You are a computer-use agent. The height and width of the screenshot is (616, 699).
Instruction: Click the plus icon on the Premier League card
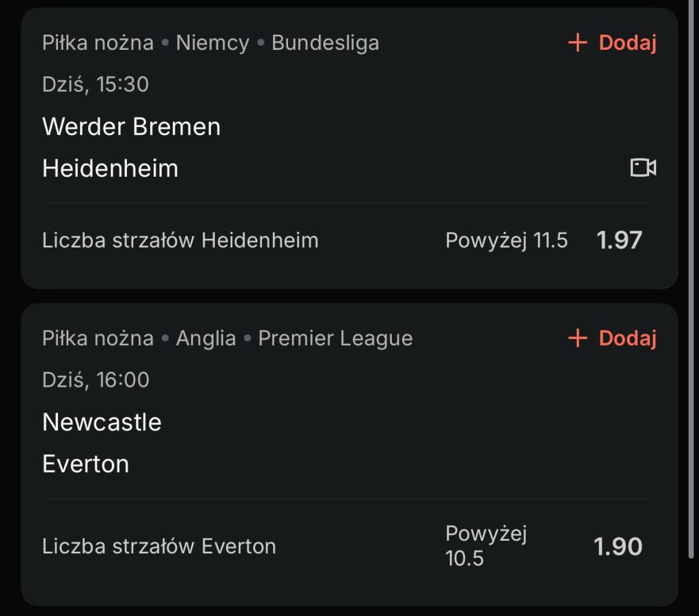tap(577, 338)
